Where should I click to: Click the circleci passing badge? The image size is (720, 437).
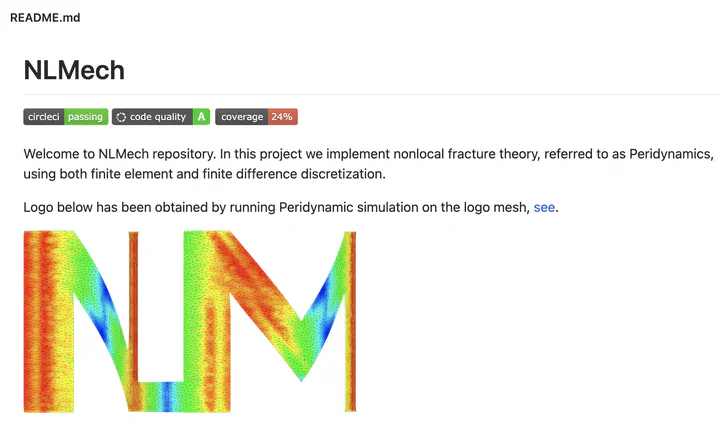(x=66, y=117)
